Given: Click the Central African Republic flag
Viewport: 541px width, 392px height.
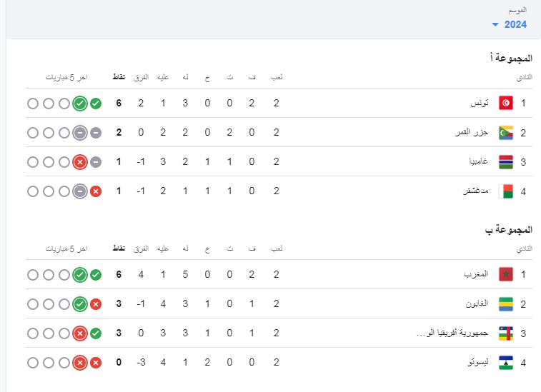Looking at the screenshot, I should [x=505, y=333].
